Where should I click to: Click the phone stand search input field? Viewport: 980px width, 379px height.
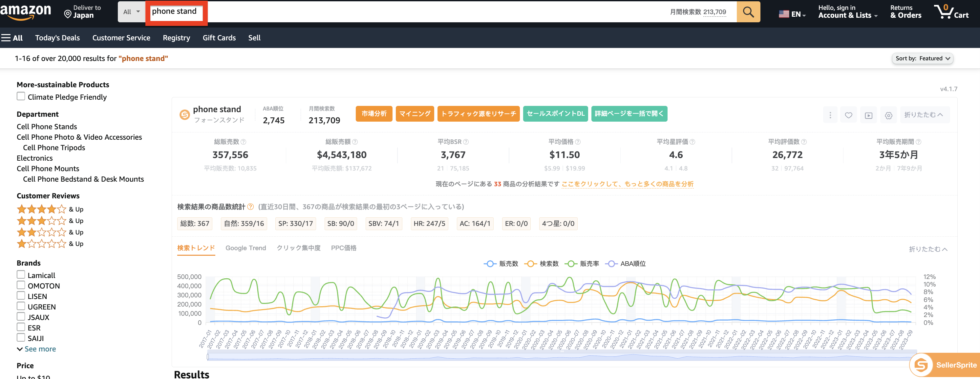[441, 12]
